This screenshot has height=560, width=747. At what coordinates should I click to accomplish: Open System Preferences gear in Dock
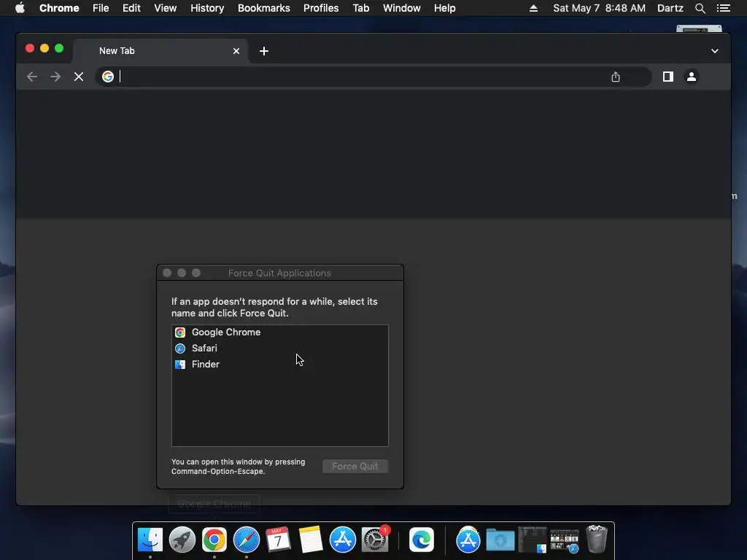[x=375, y=540]
